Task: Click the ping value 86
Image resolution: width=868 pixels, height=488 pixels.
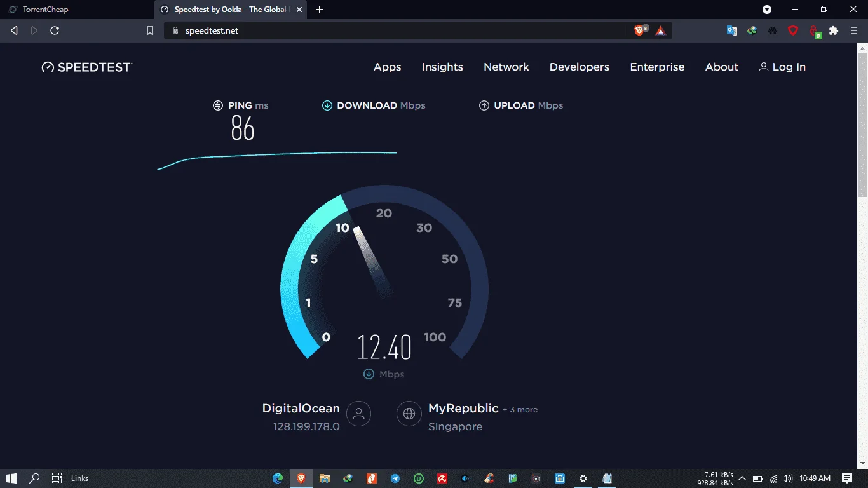Action: 243,128
